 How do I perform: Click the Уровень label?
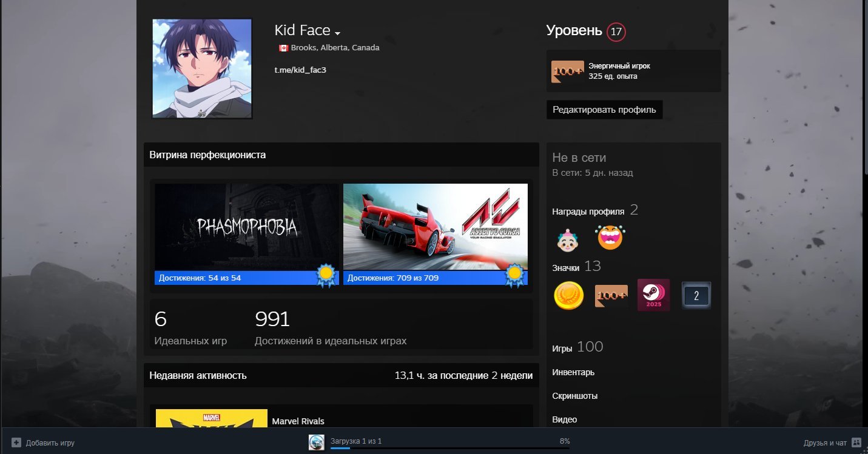click(574, 30)
